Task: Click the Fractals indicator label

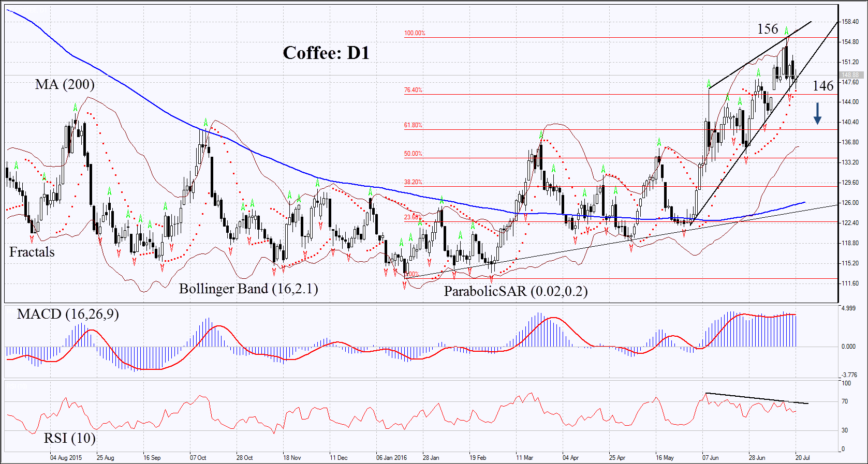Action: tap(32, 252)
